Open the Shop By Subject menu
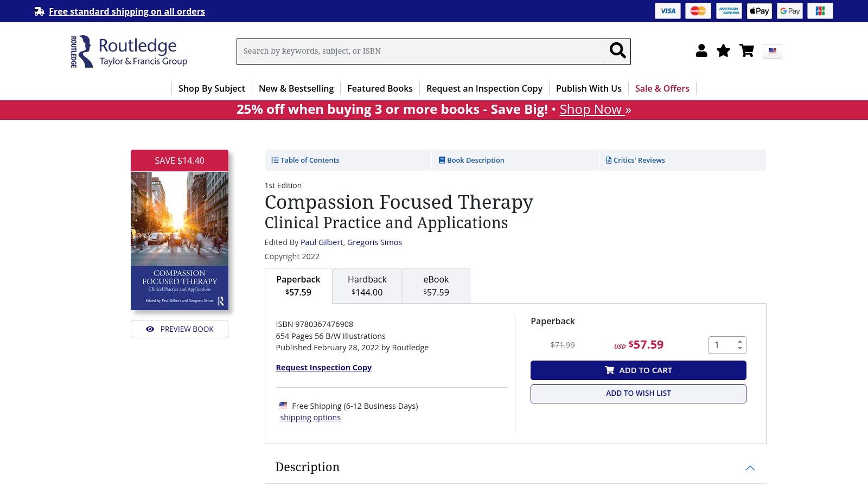Screen dimensions: 868x488 pyautogui.click(x=212, y=88)
